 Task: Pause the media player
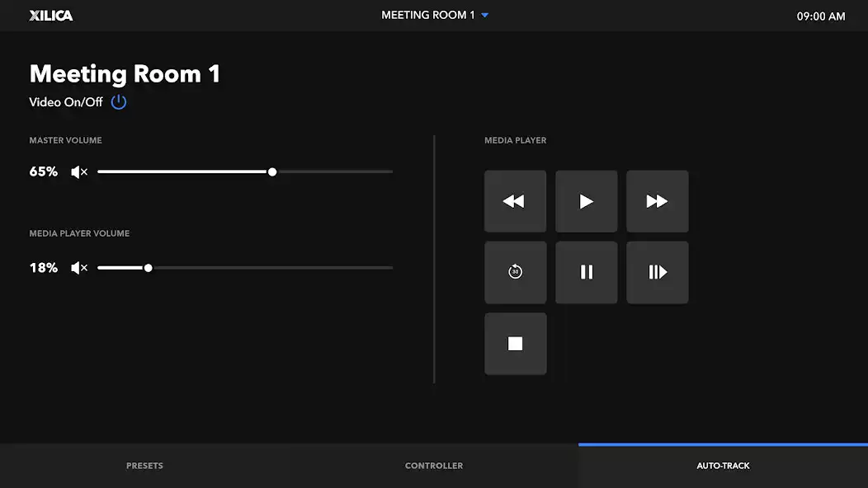tap(587, 272)
